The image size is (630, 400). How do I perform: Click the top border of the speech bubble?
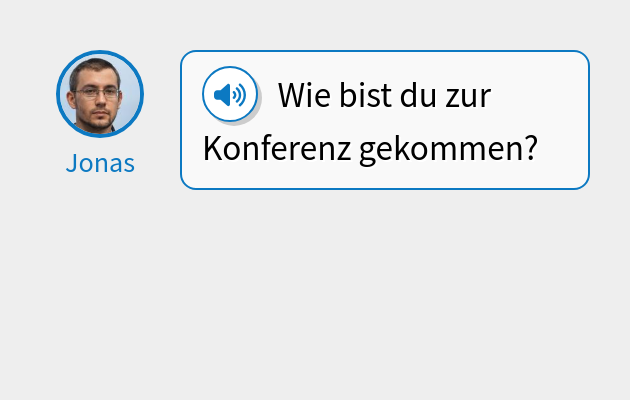click(x=385, y=51)
